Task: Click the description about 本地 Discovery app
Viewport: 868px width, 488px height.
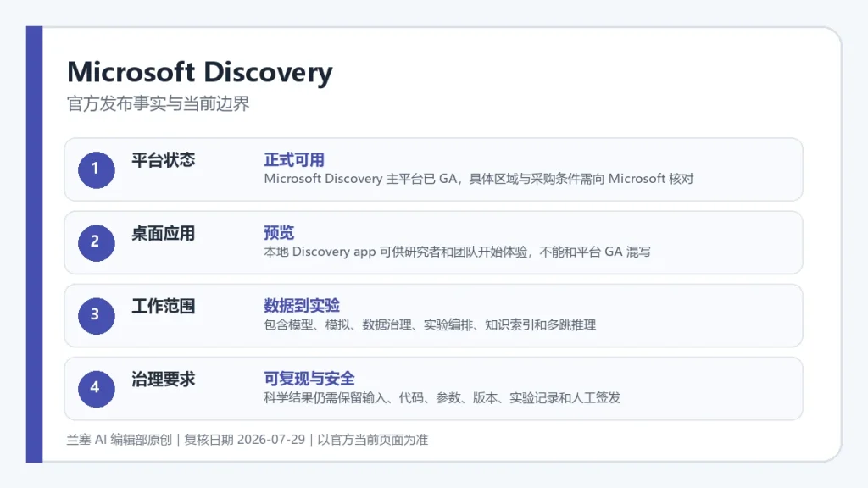Action: click(x=457, y=252)
